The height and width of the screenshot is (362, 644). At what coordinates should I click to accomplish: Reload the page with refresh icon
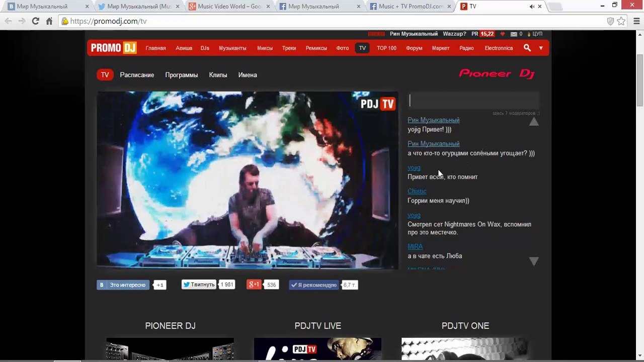[x=35, y=21]
